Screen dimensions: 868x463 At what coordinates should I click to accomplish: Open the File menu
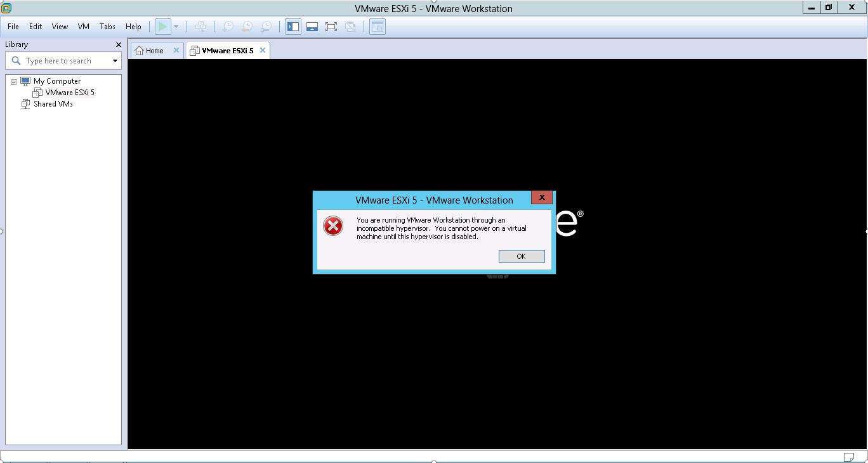(x=13, y=27)
